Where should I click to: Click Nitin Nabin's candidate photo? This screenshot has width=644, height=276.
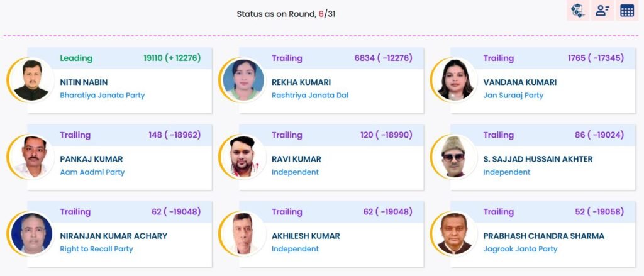[x=31, y=80]
